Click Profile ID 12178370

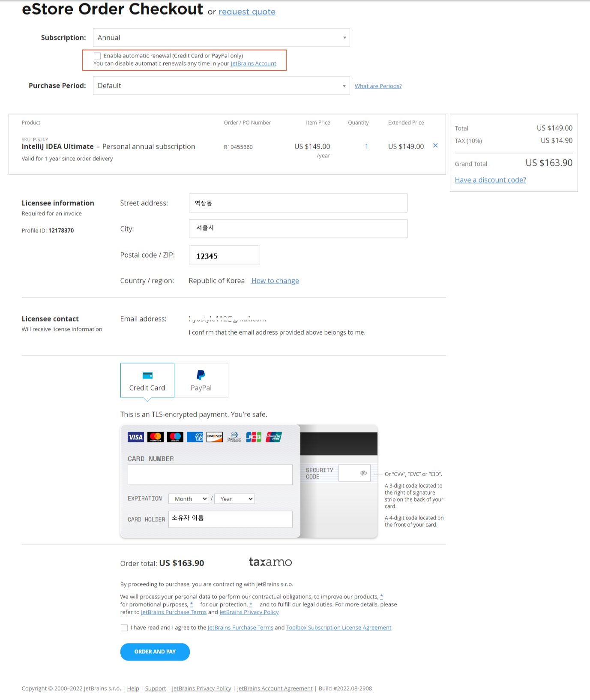pyautogui.click(x=48, y=231)
